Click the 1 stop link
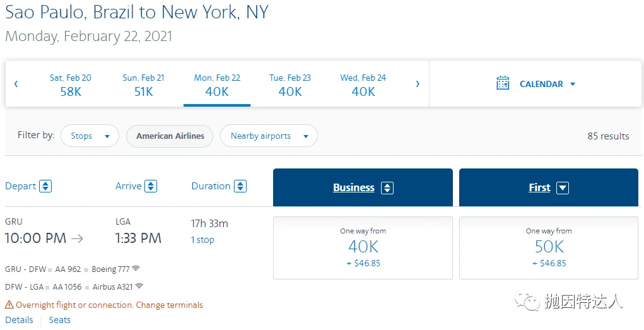 pos(202,240)
